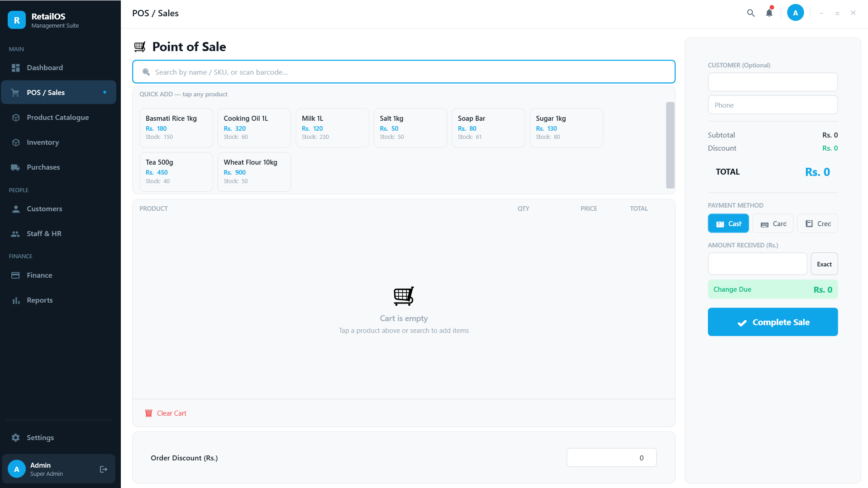868x488 pixels.
Task: Click the logout icon next to Admin
Action: click(x=103, y=469)
